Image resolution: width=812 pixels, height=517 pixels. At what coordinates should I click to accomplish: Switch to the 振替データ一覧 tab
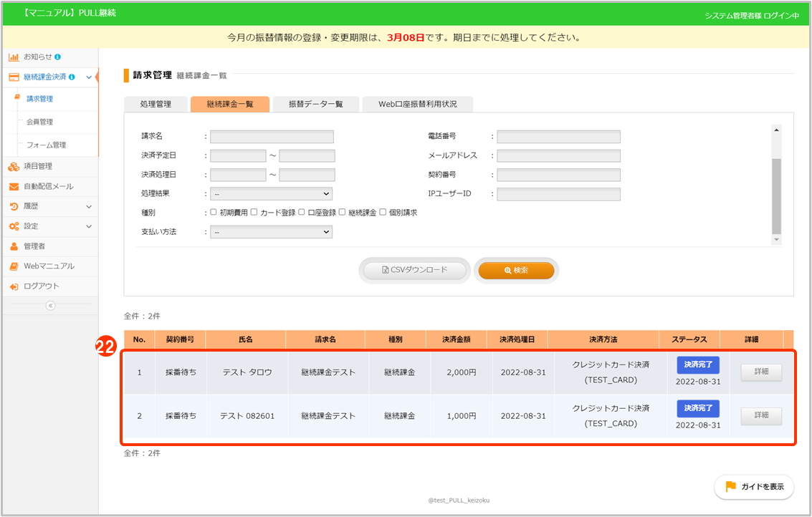pos(315,104)
